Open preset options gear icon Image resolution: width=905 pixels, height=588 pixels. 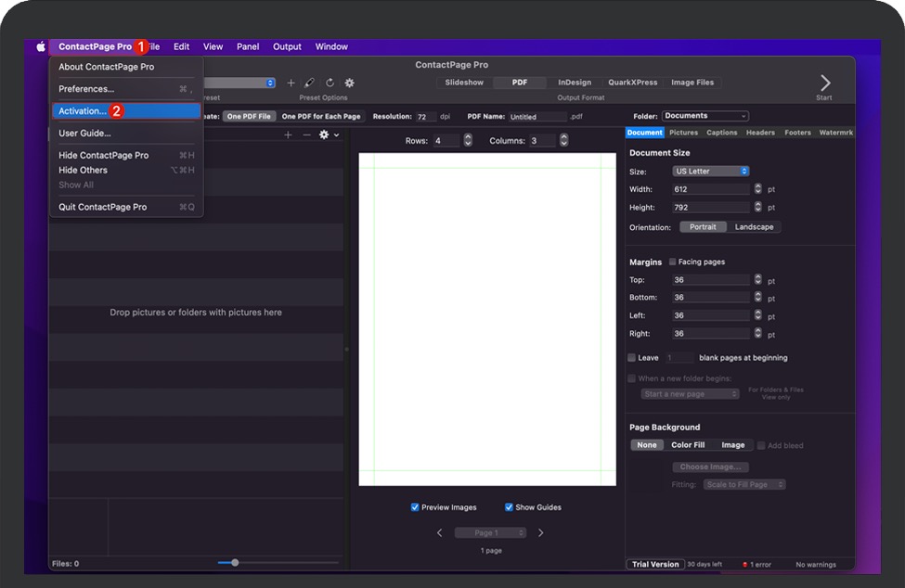click(349, 83)
